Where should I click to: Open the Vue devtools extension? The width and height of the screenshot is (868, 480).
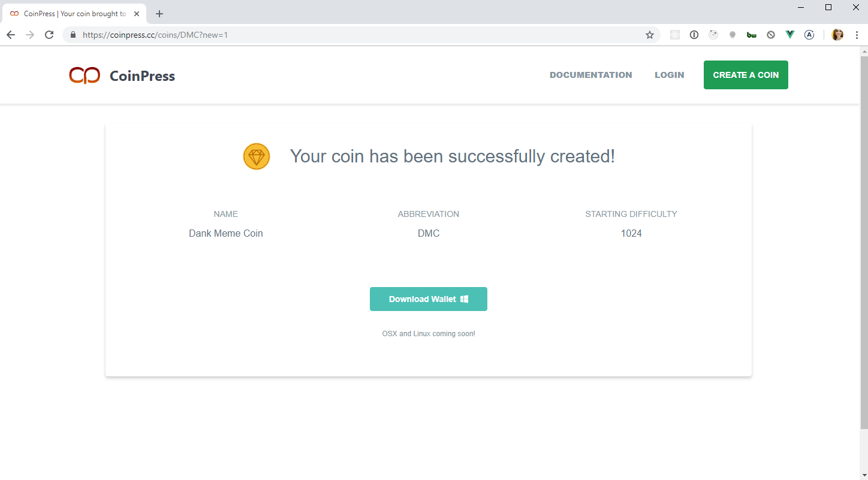click(790, 35)
